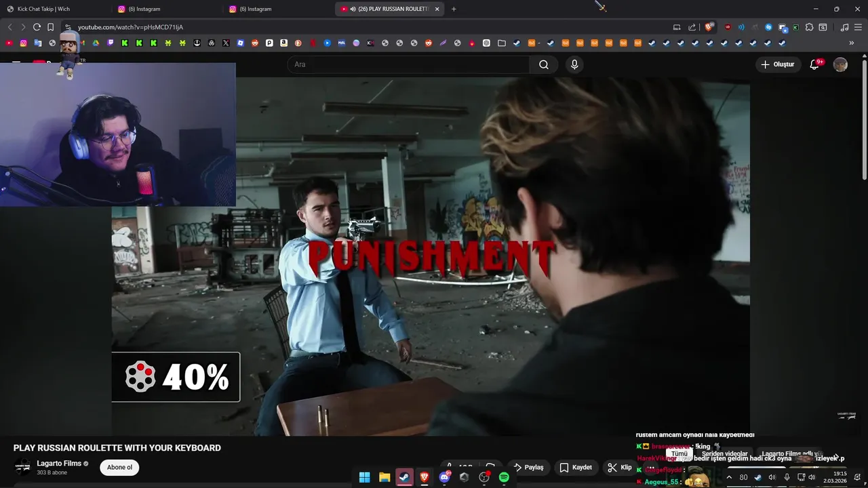Open Discord from the taskbar

445,477
